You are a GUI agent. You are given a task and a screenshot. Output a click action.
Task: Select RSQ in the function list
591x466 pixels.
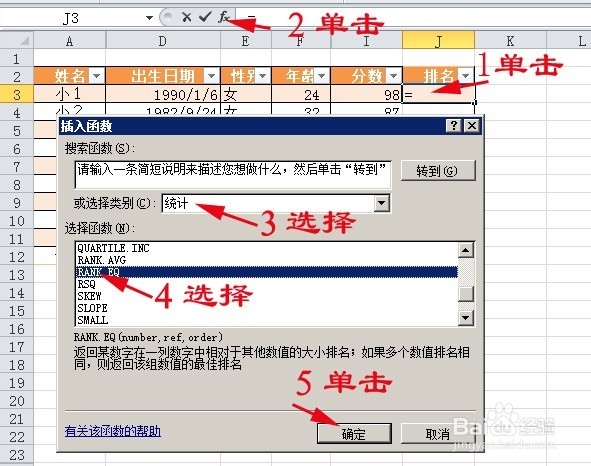(x=267, y=284)
